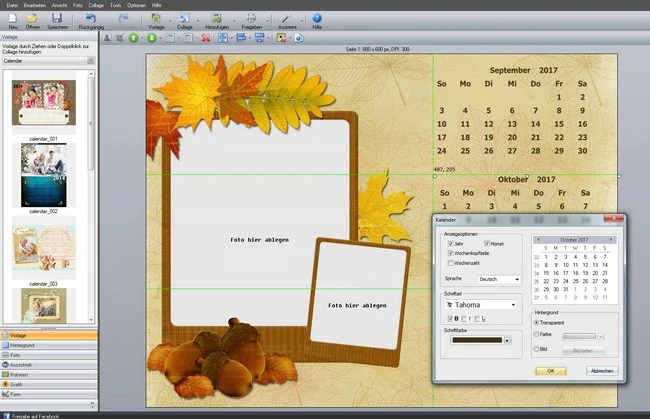Click the Neu new document icon
Viewport: 650px width, 419px height.
pos(13,18)
